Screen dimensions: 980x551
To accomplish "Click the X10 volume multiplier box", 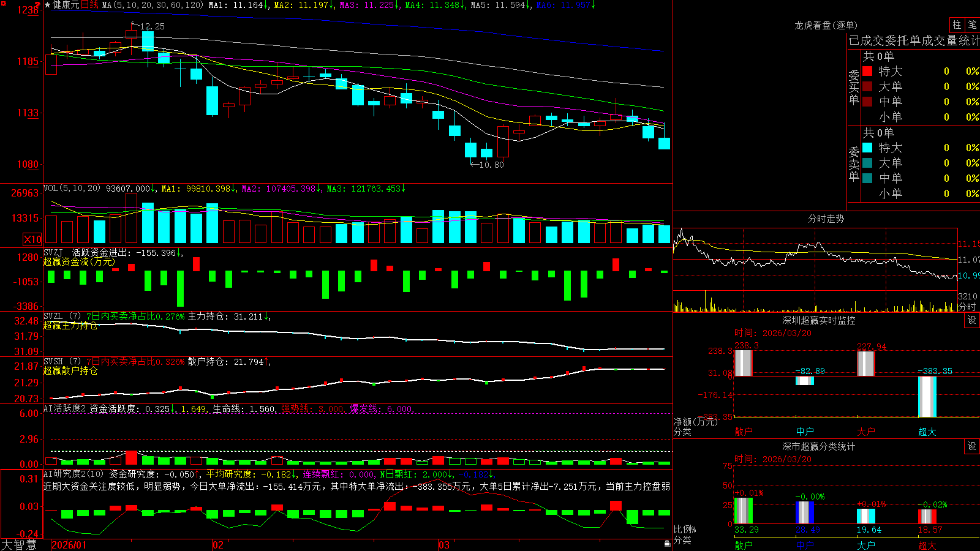I will pos(32,239).
